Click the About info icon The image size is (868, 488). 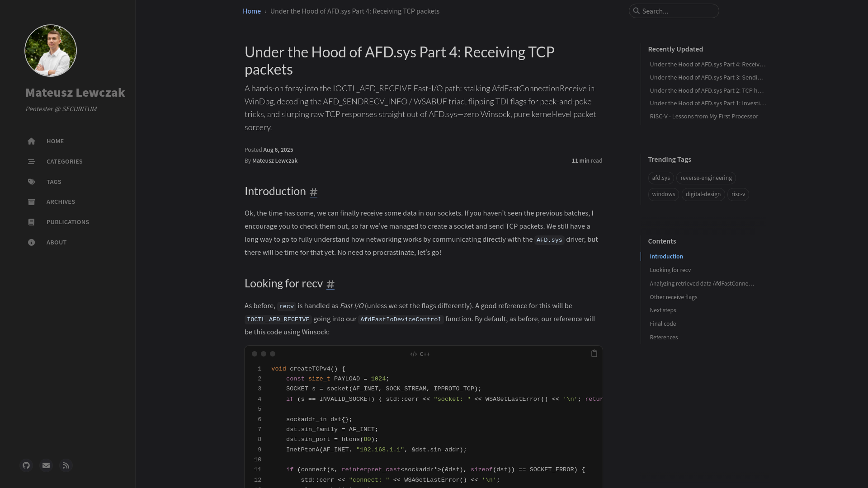(31, 243)
